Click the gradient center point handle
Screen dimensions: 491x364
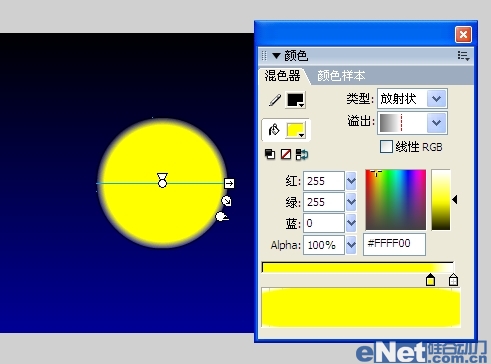[162, 183]
